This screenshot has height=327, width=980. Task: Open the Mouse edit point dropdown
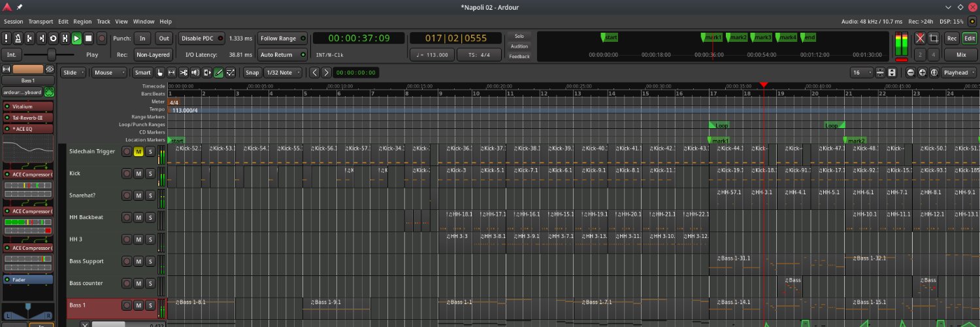click(109, 73)
